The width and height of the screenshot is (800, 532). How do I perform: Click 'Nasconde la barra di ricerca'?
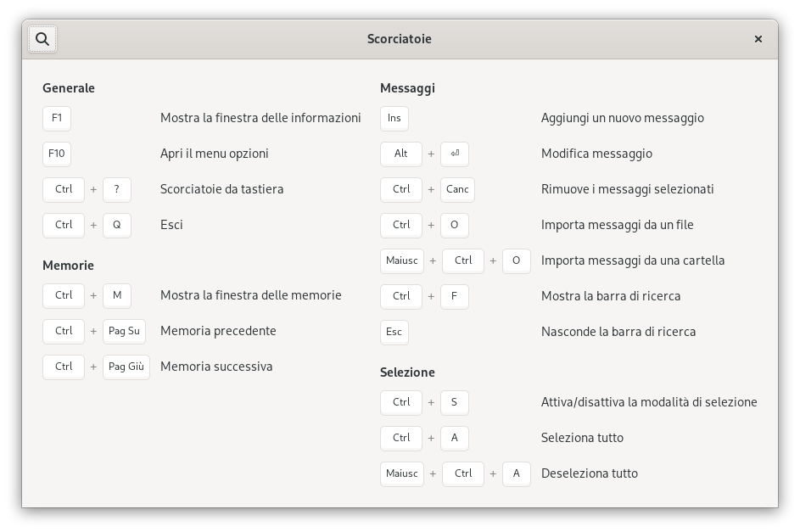click(618, 332)
